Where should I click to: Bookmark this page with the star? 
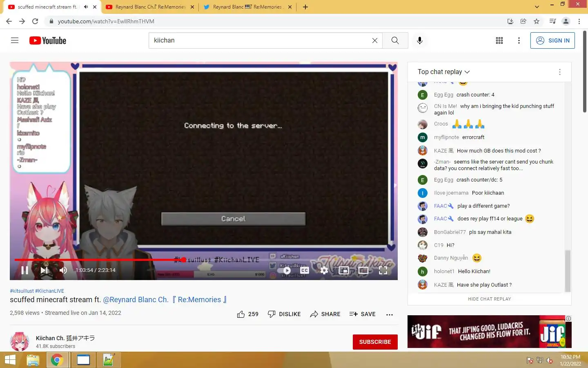pyautogui.click(x=537, y=21)
